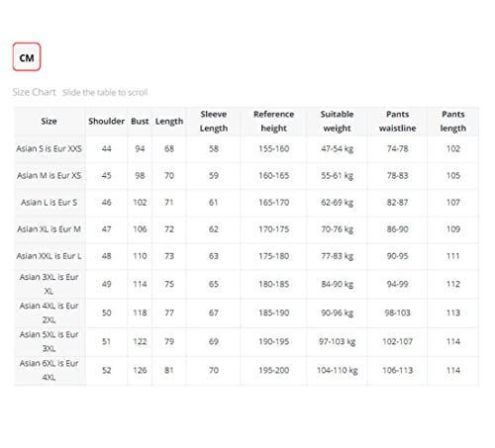Click weight cell '47-54 kg'

click(x=337, y=149)
